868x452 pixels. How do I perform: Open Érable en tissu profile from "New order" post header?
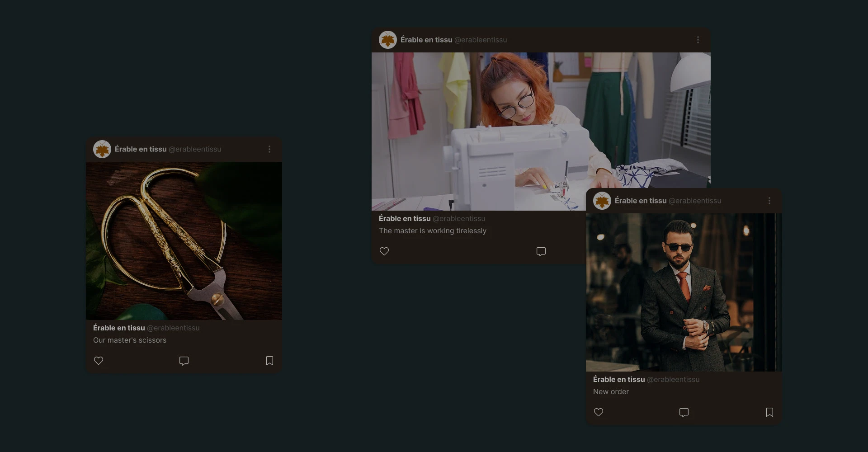641,201
